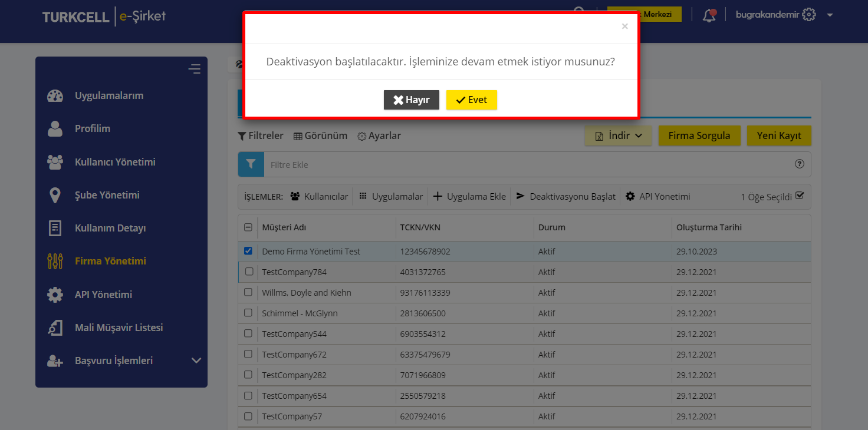Check the TestCompany654 row checkbox
The image size is (868, 430).
249,395
